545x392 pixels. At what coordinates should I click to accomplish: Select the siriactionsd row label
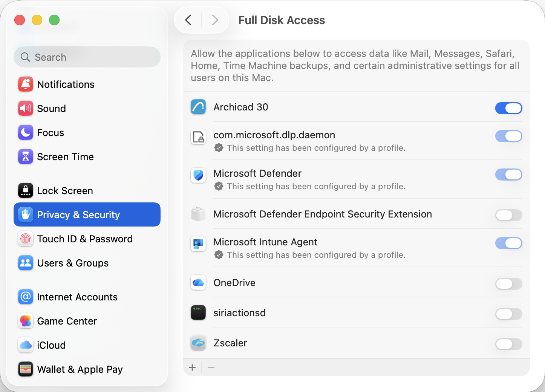pyautogui.click(x=239, y=313)
